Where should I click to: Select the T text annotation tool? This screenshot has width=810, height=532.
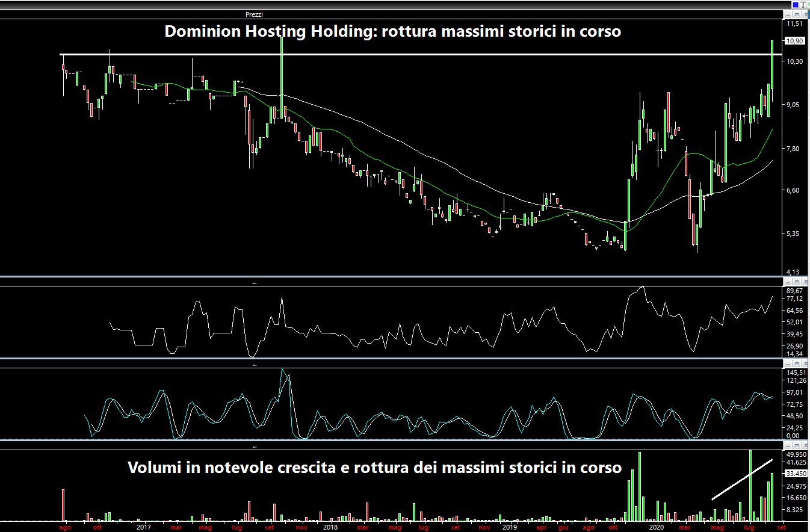click(803, 5)
